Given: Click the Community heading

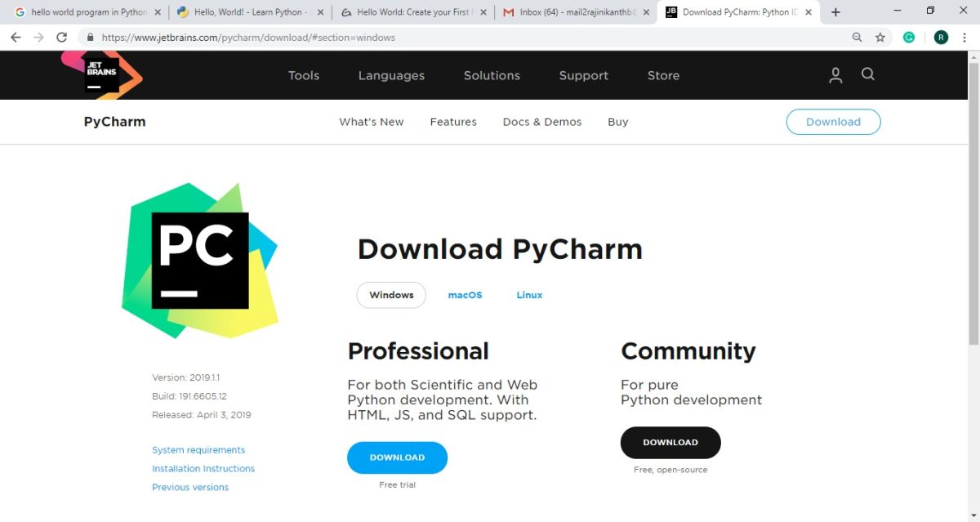Looking at the screenshot, I should pos(688,351).
